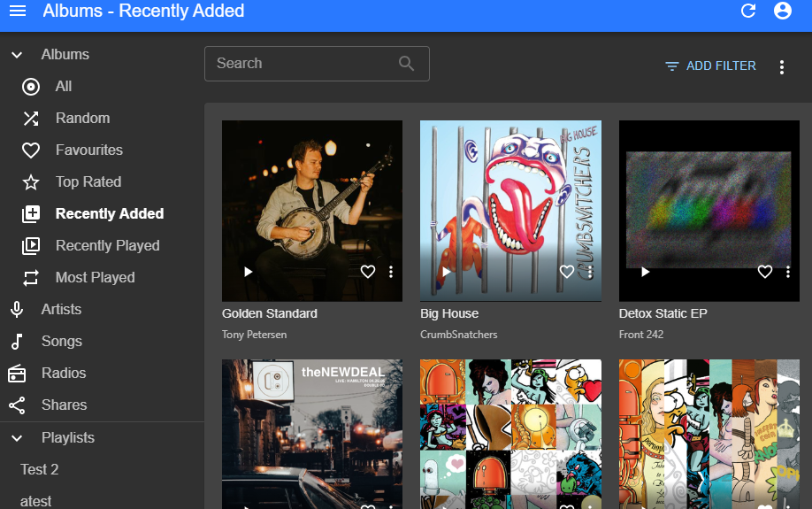Viewport: 812px width, 509px height.
Task: Select Recently Played in sidebar
Action: click(x=107, y=246)
